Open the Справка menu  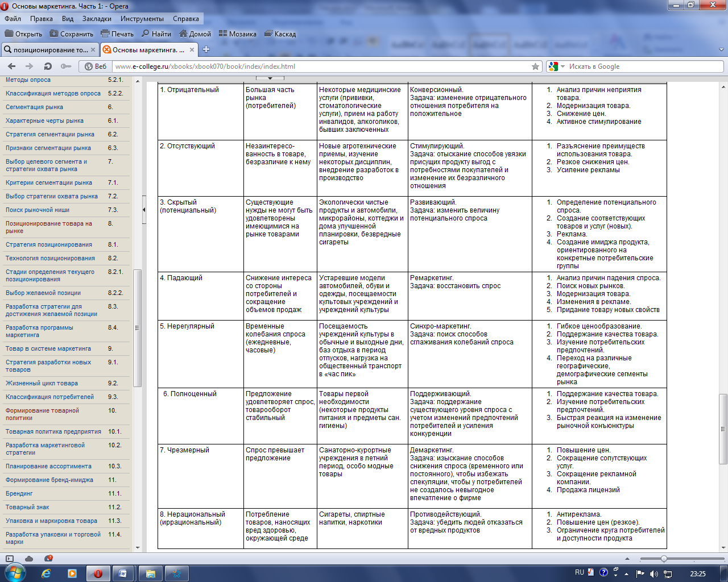[x=186, y=19]
